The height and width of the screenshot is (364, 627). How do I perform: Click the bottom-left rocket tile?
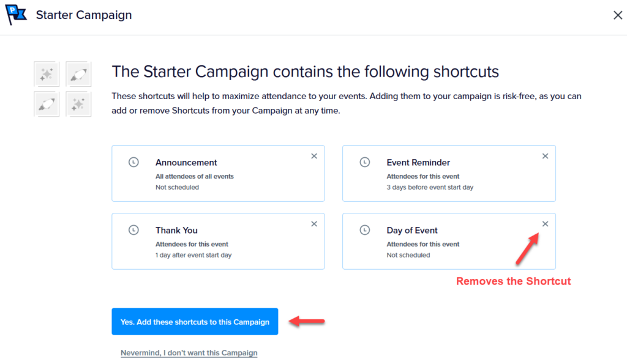(x=47, y=104)
